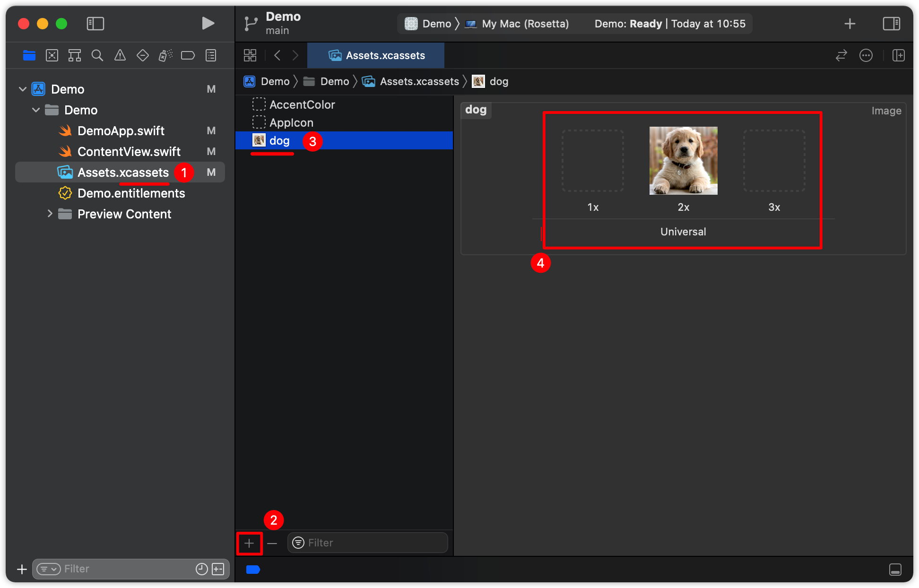Click the related items grid icon
The height and width of the screenshot is (588, 919).
pos(250,55)
